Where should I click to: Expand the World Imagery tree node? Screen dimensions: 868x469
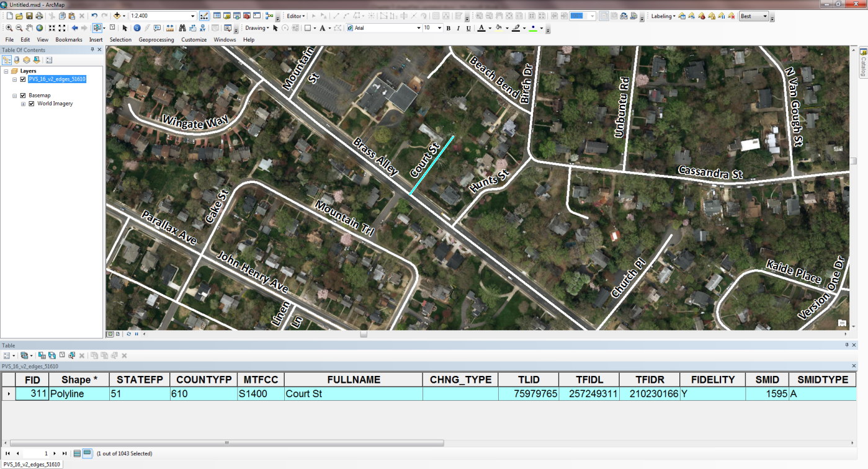[24, 104]
